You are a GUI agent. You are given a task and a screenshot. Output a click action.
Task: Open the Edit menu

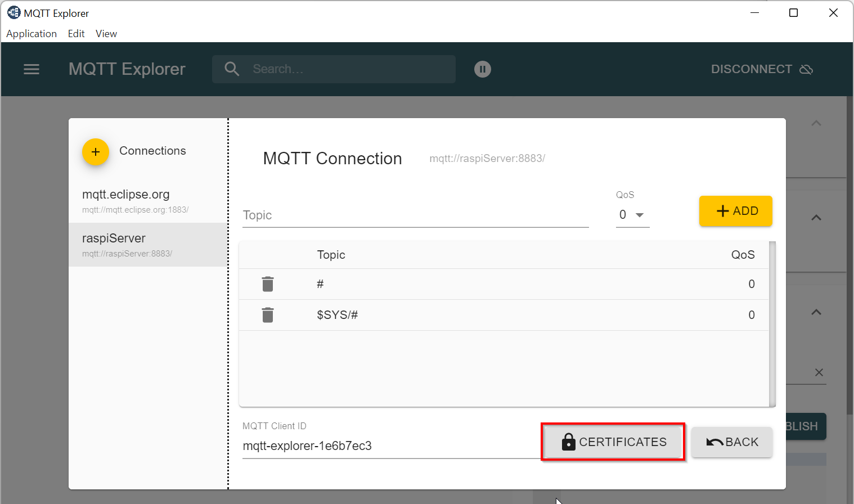76,34
